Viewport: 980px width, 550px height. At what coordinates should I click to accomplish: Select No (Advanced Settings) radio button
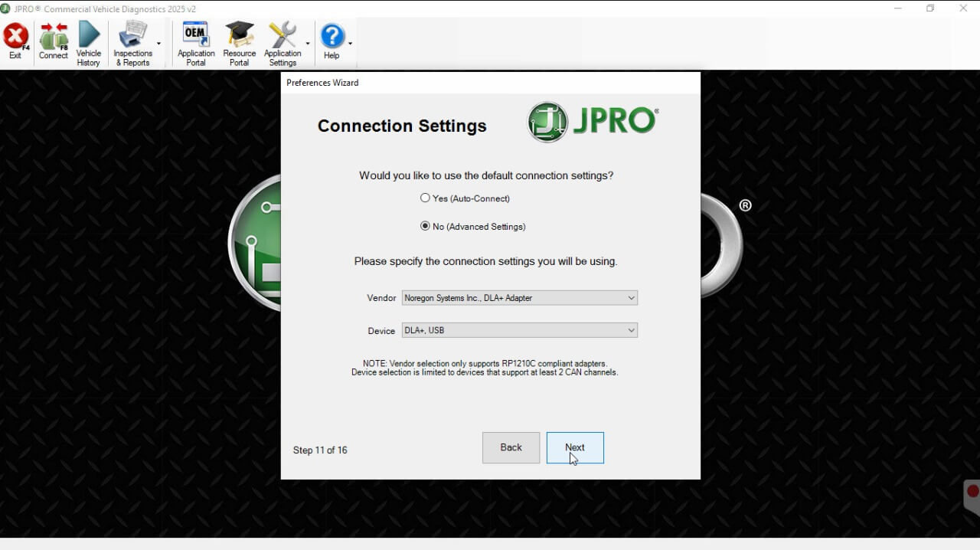(426, 226)
